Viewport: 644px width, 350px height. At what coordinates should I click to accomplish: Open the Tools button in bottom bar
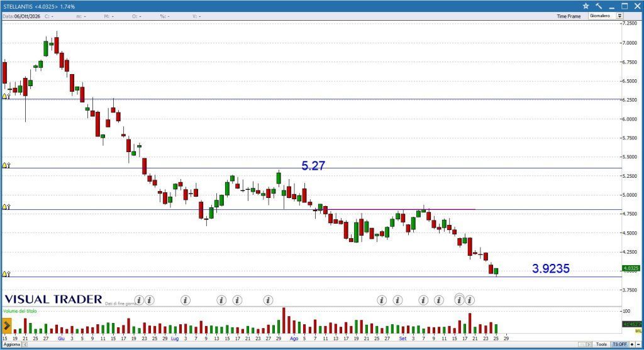coord(601,344)
